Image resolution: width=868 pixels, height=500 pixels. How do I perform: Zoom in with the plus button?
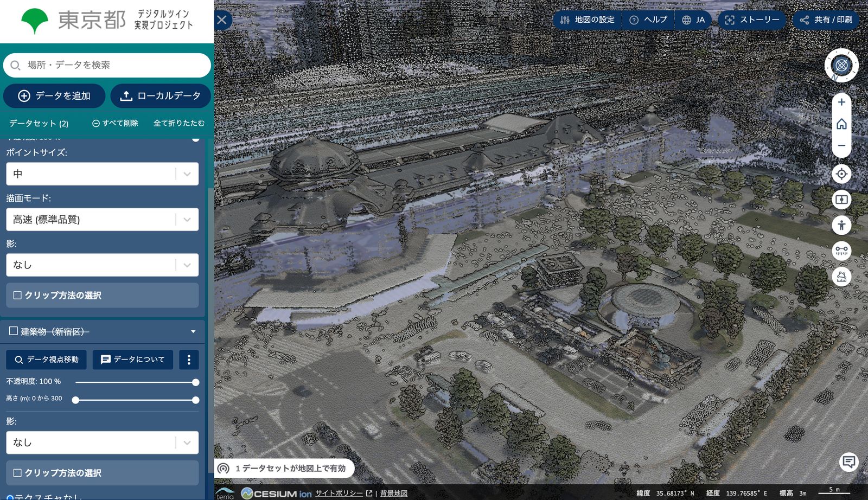841,102
